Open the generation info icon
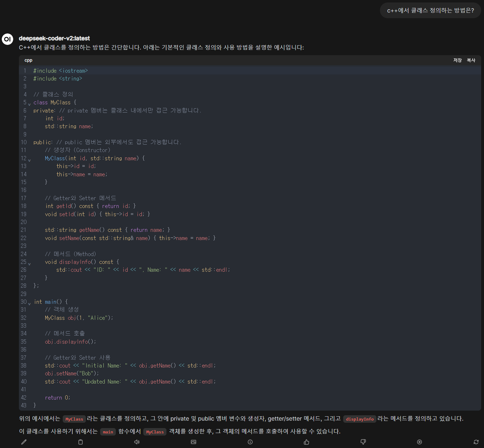Viewport: 484px width, 448px height. 250,442
